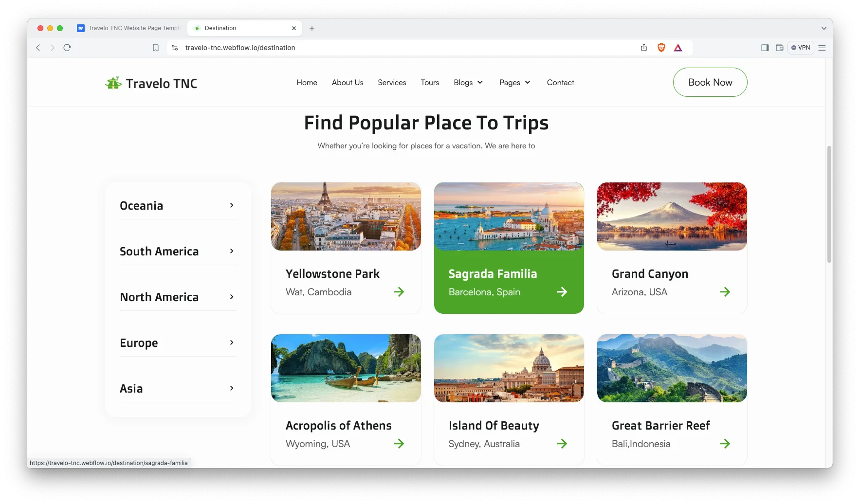Click the 'Sydney, Australia' location text

[484, 444]
